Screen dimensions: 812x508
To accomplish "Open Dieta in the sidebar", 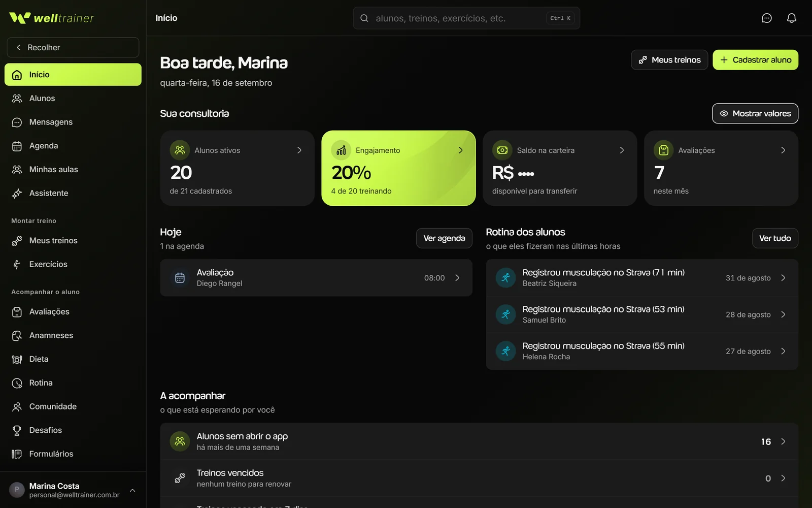I will click(x=73, y=359).
